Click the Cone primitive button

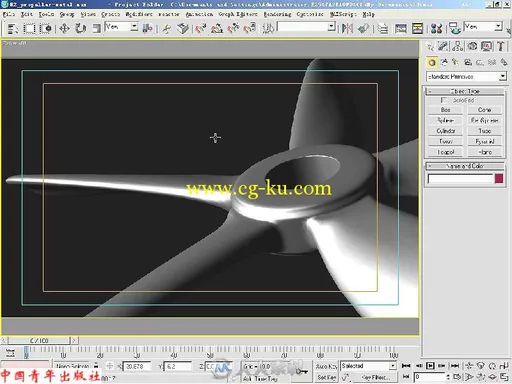(x=485, y=110)
